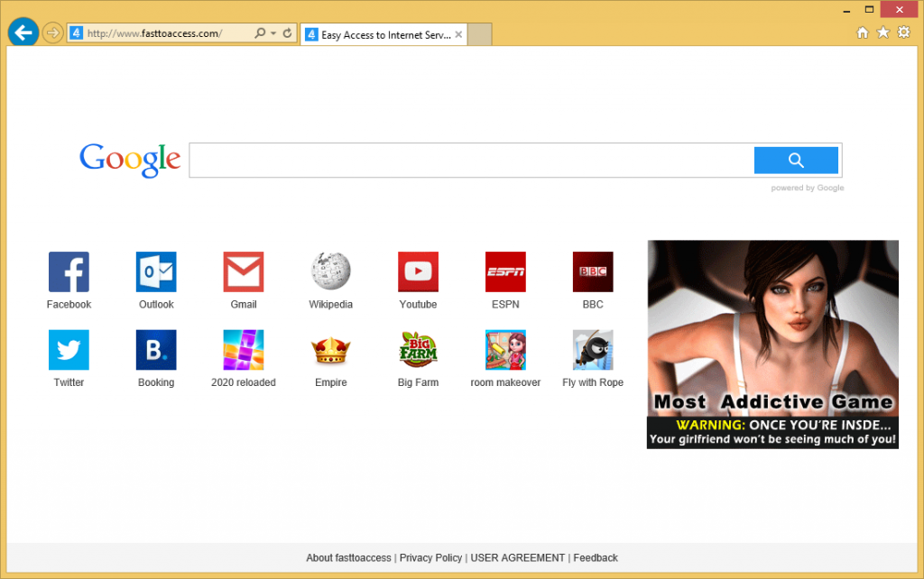Screen dimensions: 924x579
Task: Open the USER AGREEMENT footer link
Action: (517, 558)
